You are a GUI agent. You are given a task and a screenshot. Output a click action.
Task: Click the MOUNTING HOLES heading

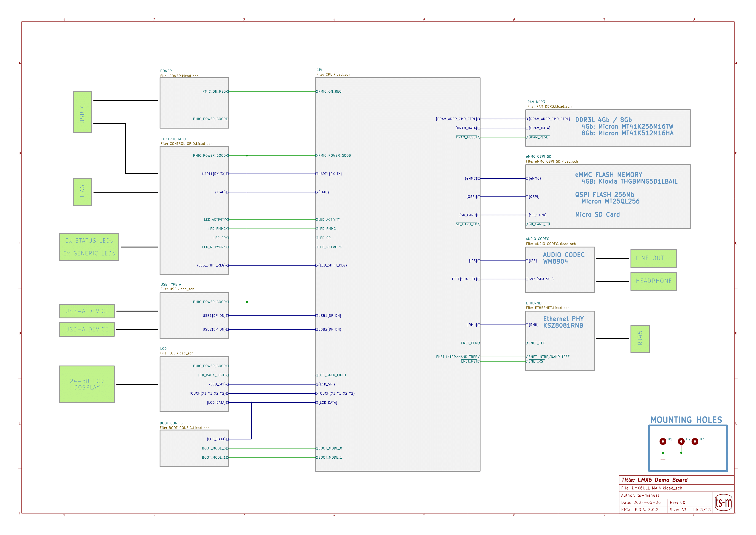point(686,420)
